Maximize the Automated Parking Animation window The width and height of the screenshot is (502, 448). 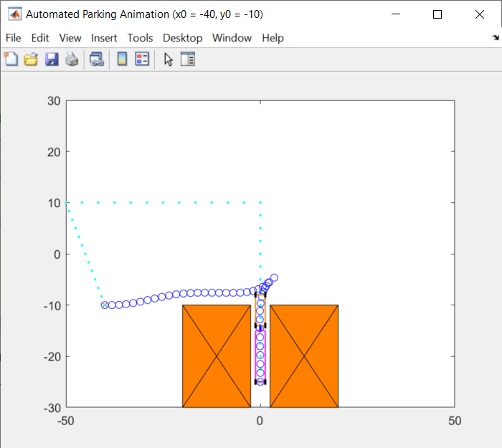(437, 14)
